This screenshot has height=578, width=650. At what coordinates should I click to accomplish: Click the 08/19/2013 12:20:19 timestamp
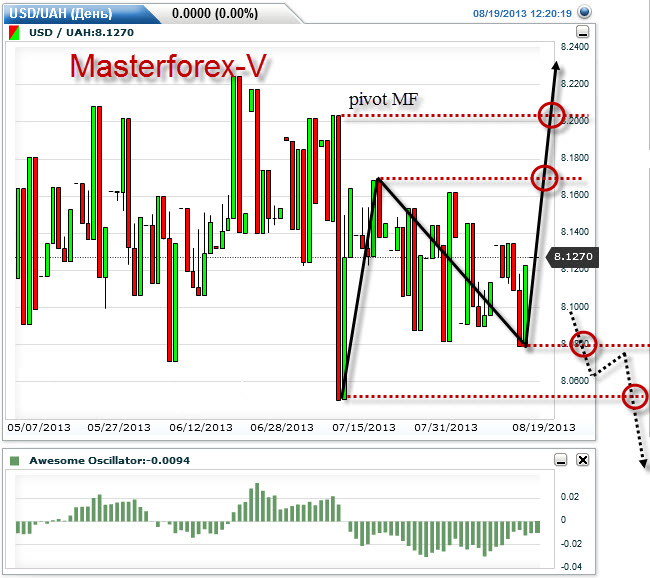point(522,13)
